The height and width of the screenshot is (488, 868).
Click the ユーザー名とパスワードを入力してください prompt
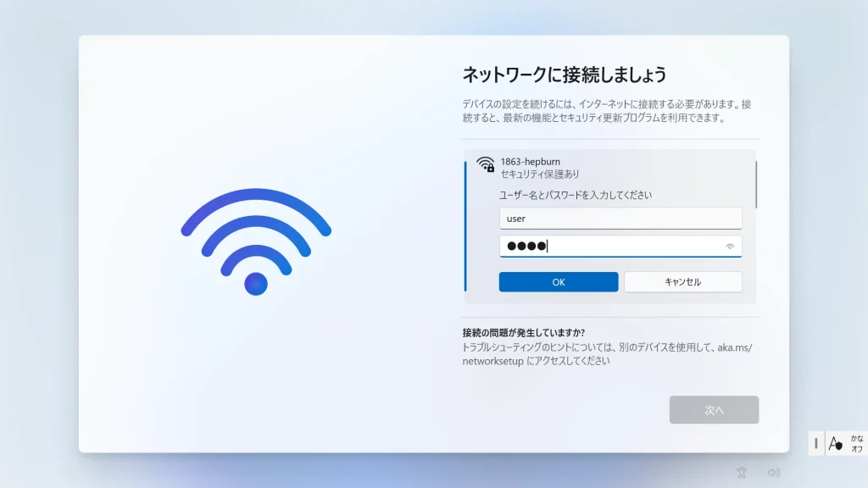click(576, 195)
